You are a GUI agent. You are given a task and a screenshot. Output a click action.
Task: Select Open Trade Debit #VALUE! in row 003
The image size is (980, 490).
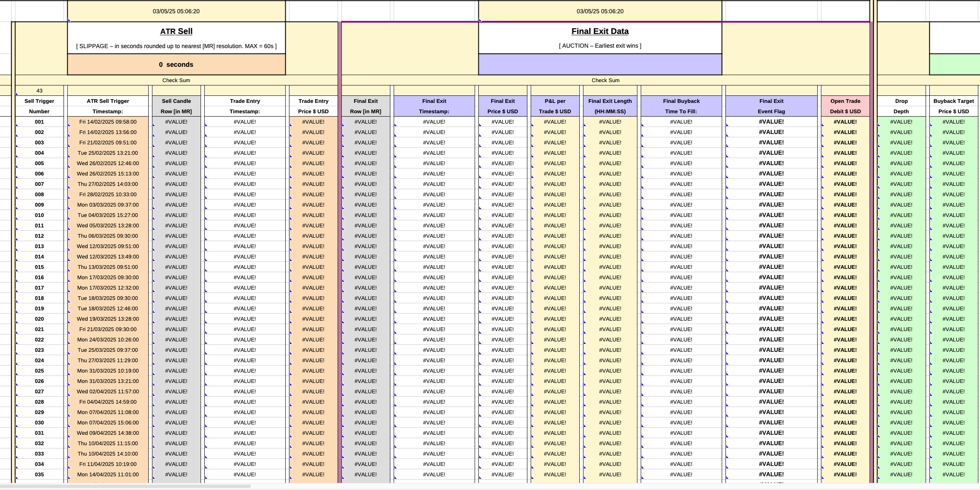point(845,142)
